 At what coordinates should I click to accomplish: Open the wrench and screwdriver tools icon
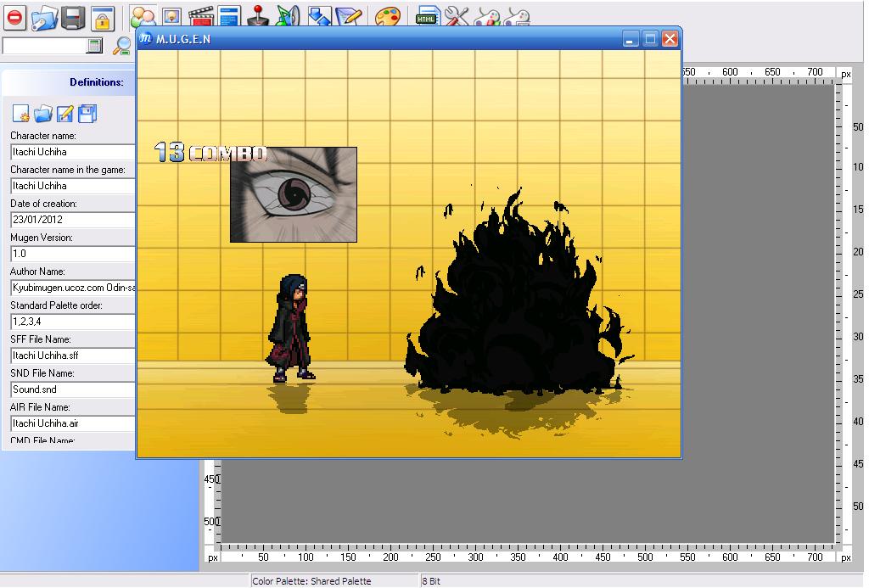click(x=456, y=16)
